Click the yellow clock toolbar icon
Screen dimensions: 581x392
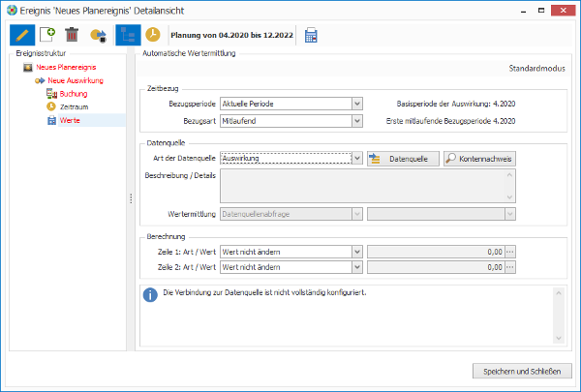coord(153,35)
